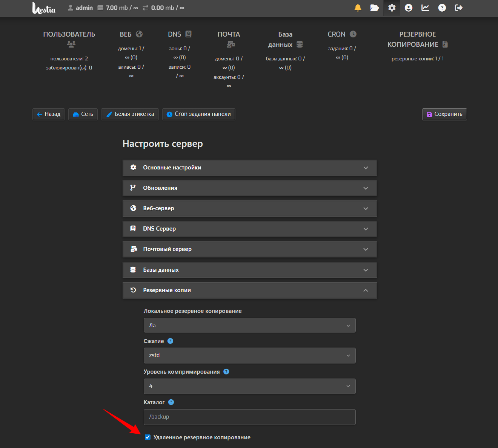The image size is (498, 448).
Task: Open the notifications bell icon
Action: [x=358, y=8]
